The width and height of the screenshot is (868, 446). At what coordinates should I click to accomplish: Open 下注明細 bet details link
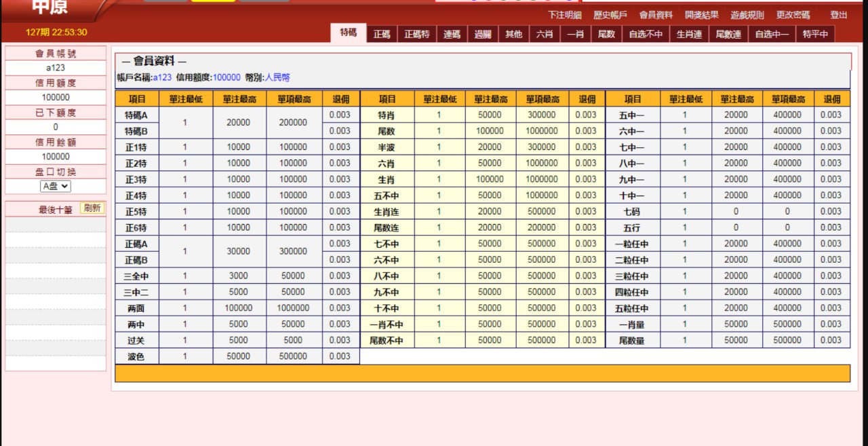pos(564,15)
